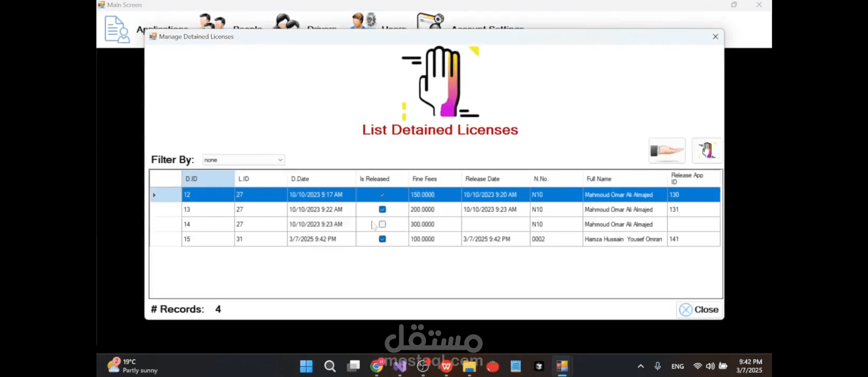Viewport: 868px width, 377px height.
Task: Click Account Settings icon in Main Screen window
Action: click(x=430, y=21)
